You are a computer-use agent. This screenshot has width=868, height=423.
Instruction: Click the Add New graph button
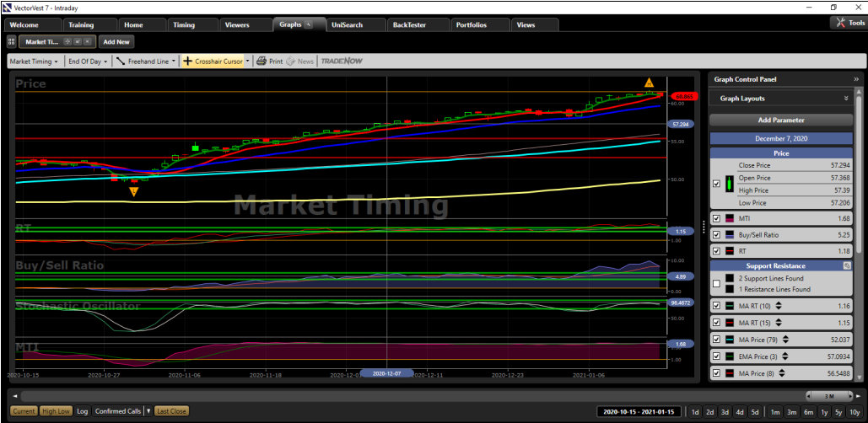[x=116, y=41]
